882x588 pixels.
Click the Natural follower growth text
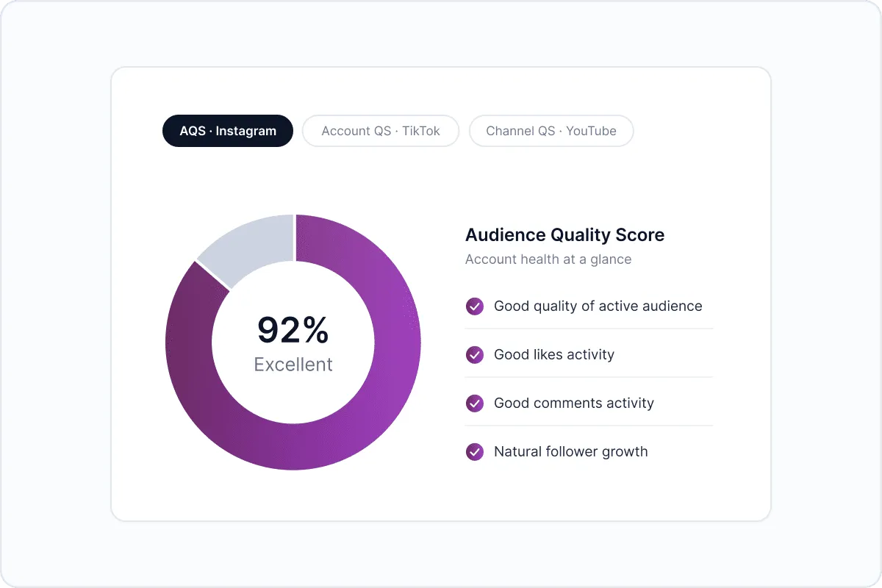pos(571,451)
